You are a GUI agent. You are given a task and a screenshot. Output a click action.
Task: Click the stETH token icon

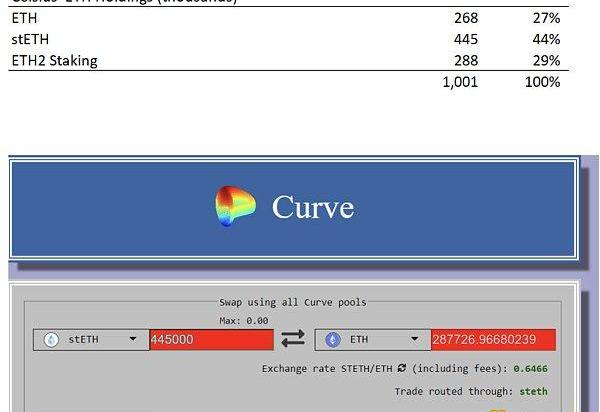[x=52, y=340]
